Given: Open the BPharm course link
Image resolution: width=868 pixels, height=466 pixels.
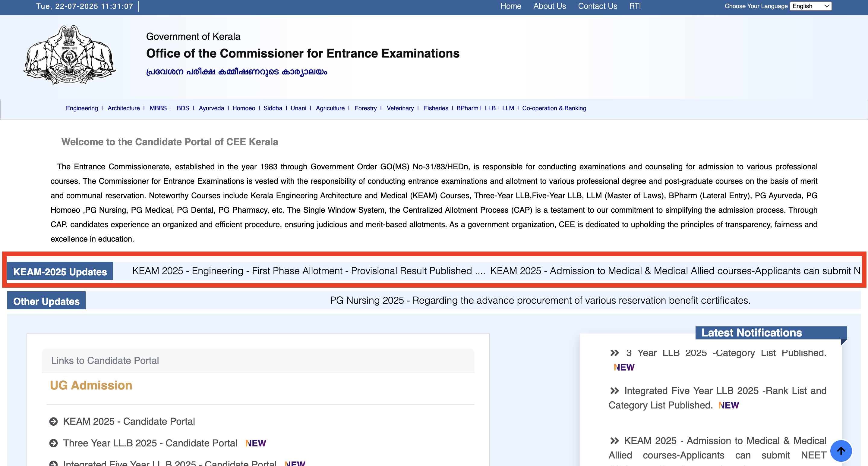Looking at the screenshot, I should tap(467, 108).
